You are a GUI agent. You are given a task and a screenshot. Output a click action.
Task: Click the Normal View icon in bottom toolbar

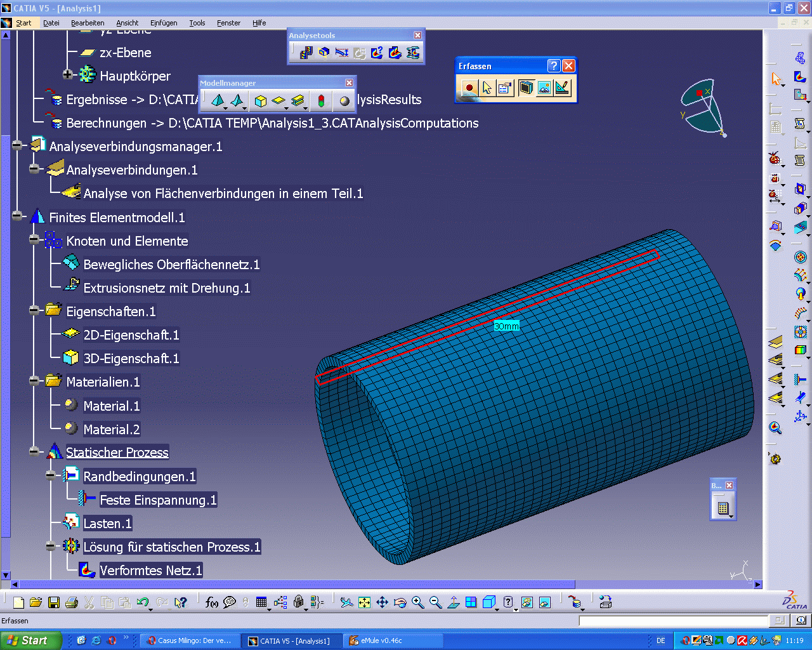453,602
